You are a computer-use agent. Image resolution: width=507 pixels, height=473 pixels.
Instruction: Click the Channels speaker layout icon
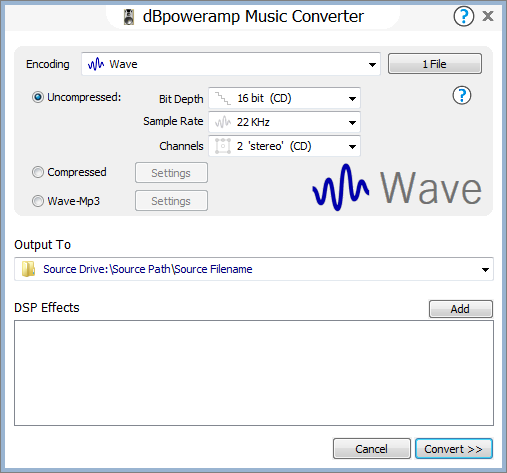(x=223, y=146)
